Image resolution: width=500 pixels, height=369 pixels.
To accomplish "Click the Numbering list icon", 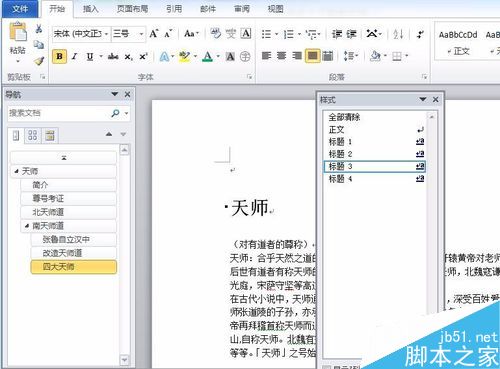I will (288, 34).
